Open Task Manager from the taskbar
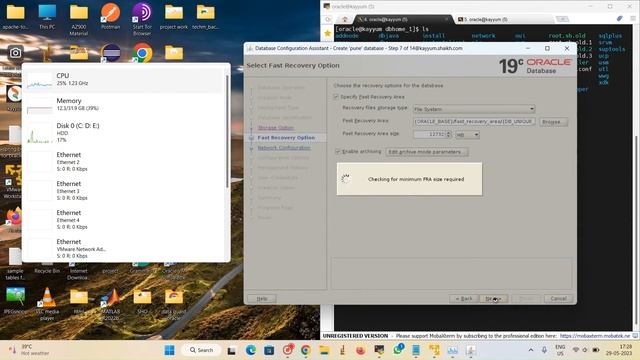The height and width of the screenshot is (360, 640). (x=452, y=350)
